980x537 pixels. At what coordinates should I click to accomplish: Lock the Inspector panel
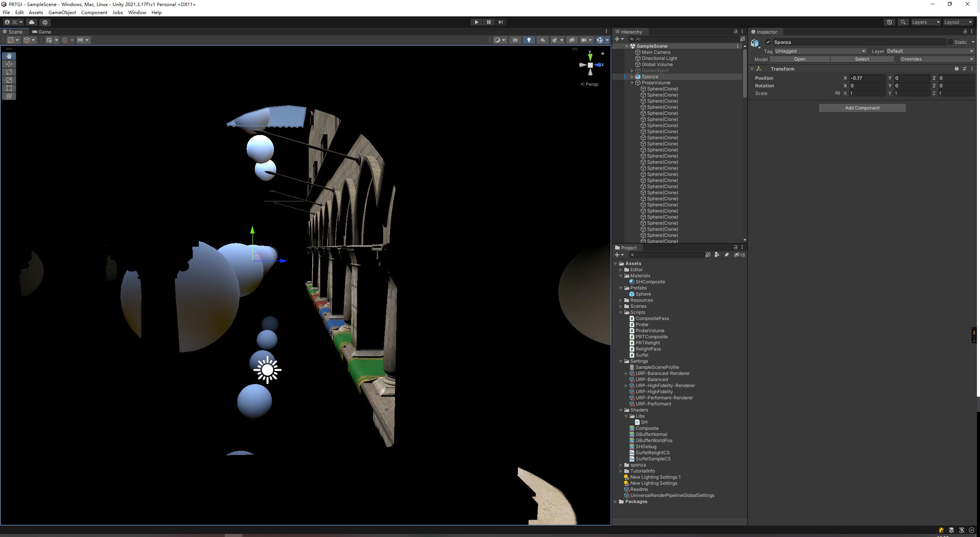click(965, 32)
